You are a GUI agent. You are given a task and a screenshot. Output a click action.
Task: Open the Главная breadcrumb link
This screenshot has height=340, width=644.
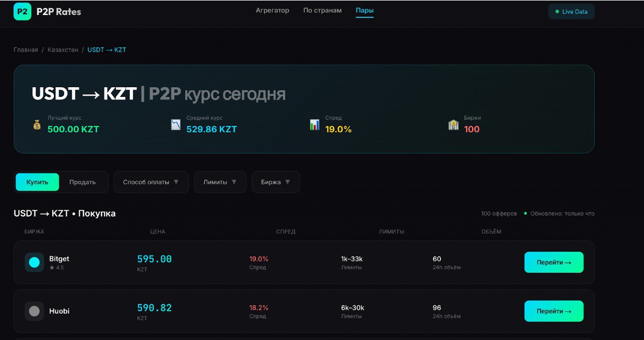tap(26, 49)
